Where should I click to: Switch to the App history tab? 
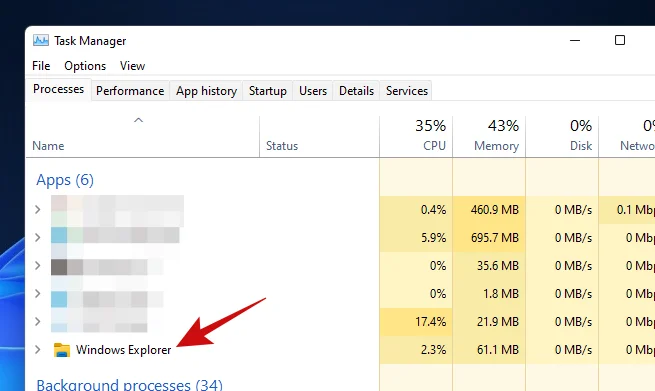206,91
